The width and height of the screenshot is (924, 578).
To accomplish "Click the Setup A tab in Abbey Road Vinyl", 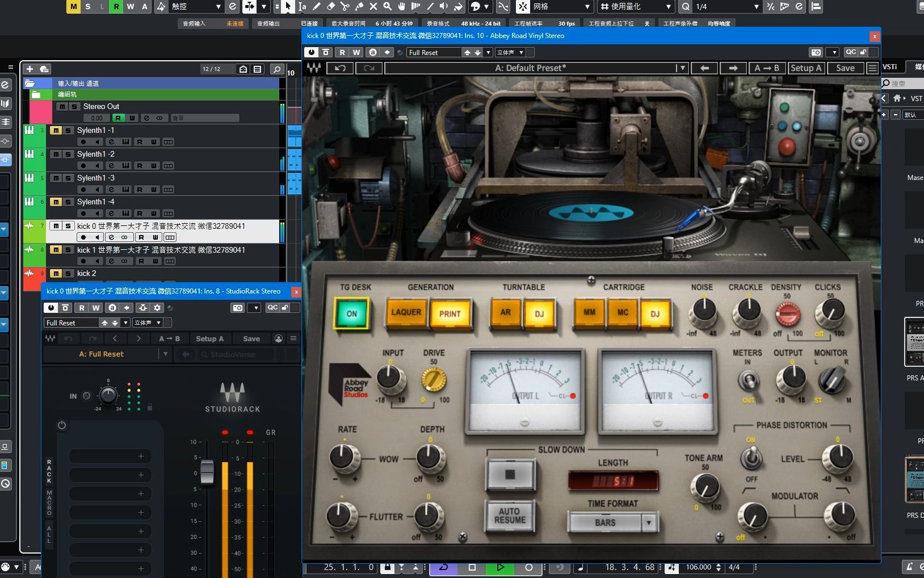I will click(807, 68).
